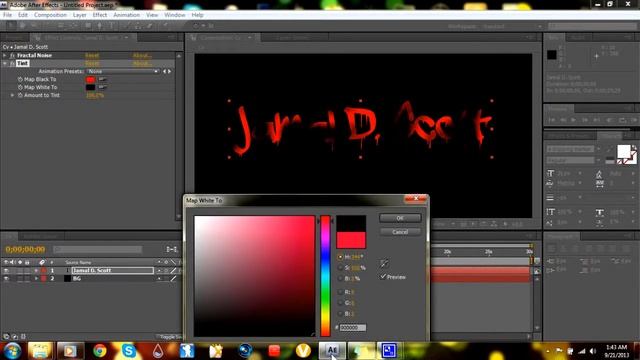Select the H hue radio button
This screenshot has width=640, height=360.
pyautogui.click(x=340, y=257)
